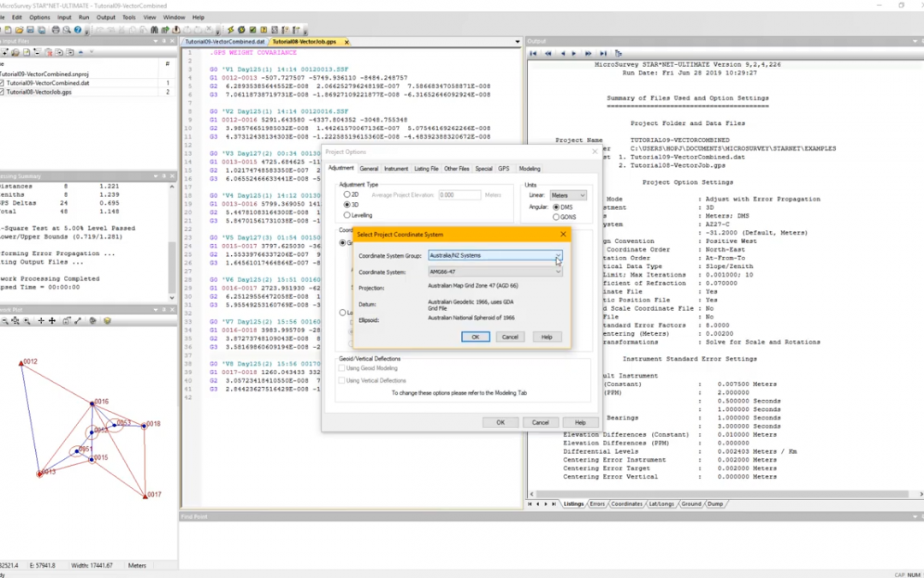
Task: Choose the Leveling adjustment type option
Action: (x=346, y=215)
